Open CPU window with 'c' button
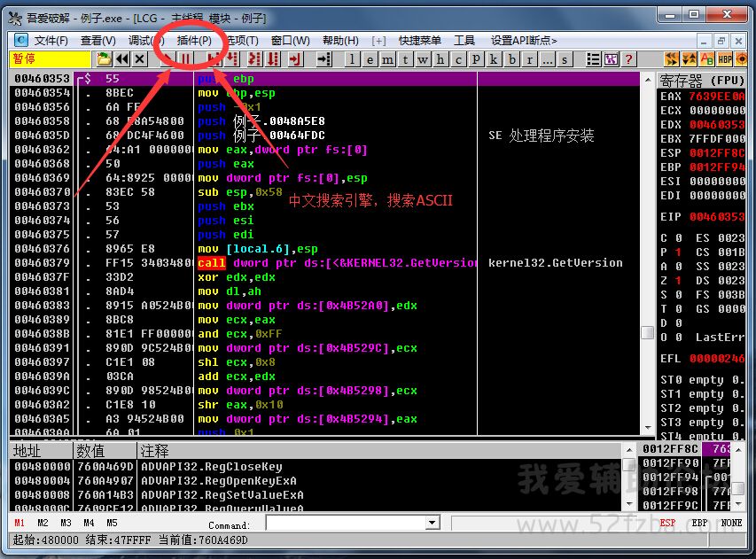The image size is (756, 559). tap(458, 59)
